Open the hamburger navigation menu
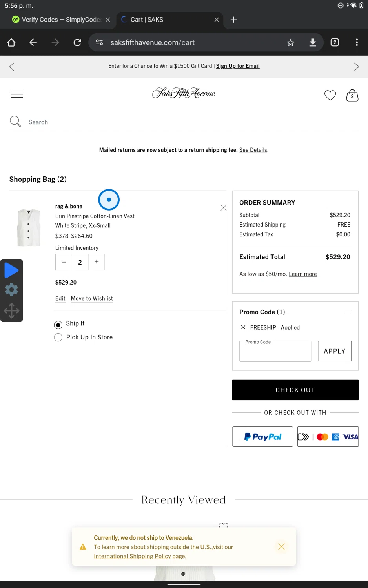This screenshot has height=588, width=368. pyautogui.click(x=17, y=94)
